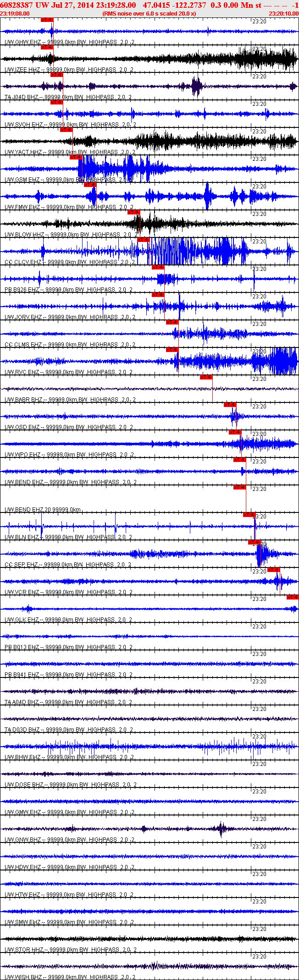Click the UW.BLN EHZ station label
Screen dimensions: 299x980
(68, 537)
